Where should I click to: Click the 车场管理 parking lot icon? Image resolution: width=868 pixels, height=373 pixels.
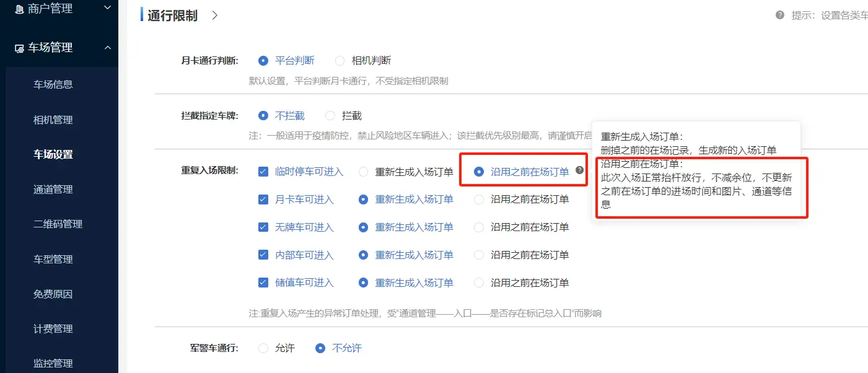point(19,48)
